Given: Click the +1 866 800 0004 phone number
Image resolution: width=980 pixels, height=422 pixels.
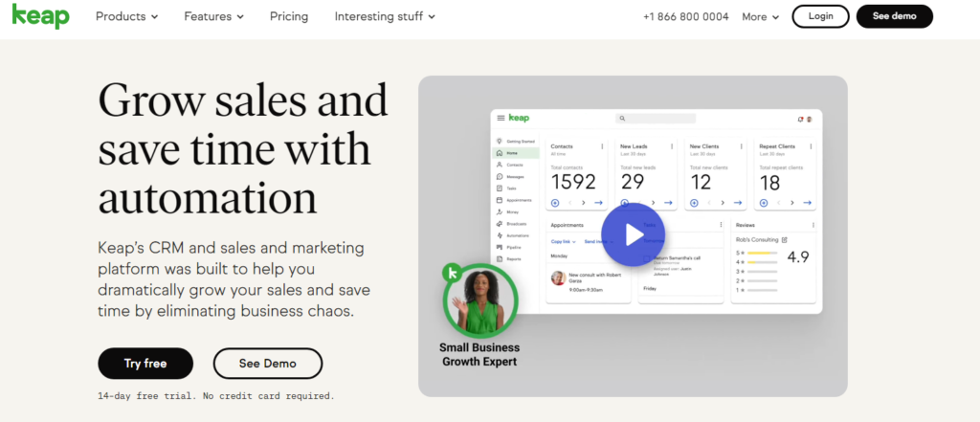Looking at the screenshot, I should click(x=685, y=17).
